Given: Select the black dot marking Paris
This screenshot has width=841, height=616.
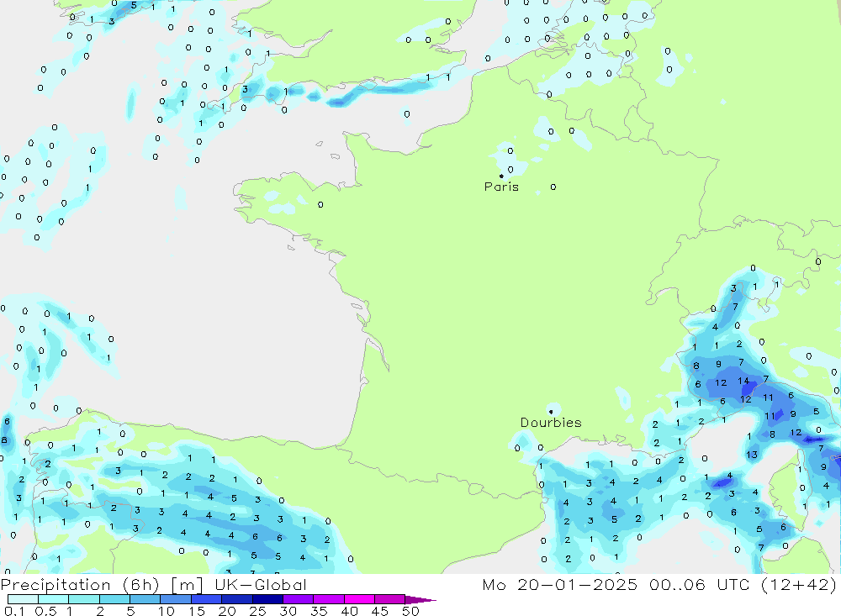Looking at the screenshot, I should 501,176.
